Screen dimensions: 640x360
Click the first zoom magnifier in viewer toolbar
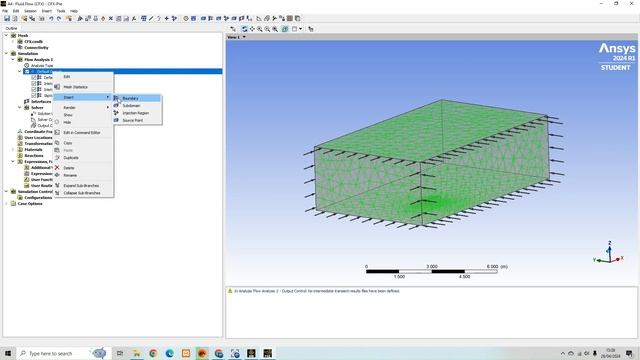pyautogui.click(x=260, y=29)
